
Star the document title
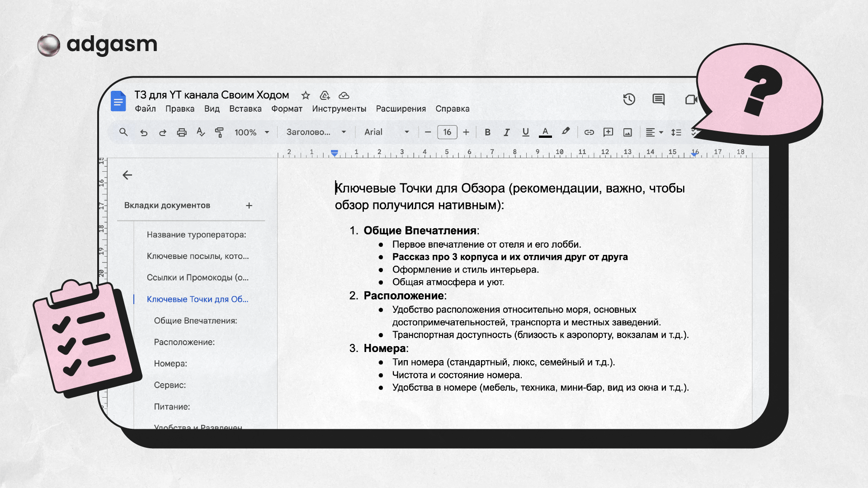click(x=306, y=95)
